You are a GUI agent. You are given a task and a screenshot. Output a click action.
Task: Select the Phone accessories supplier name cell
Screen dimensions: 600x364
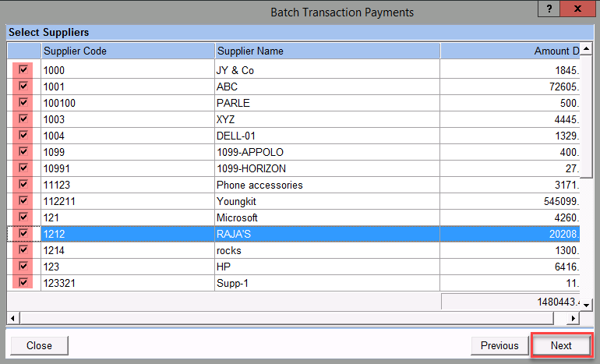pos(327,185)
